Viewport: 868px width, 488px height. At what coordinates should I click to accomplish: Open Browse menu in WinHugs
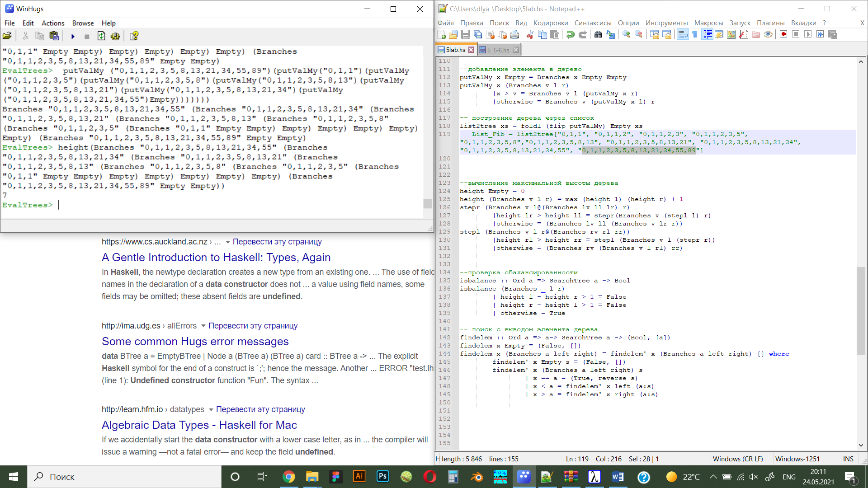click(83, 23)
